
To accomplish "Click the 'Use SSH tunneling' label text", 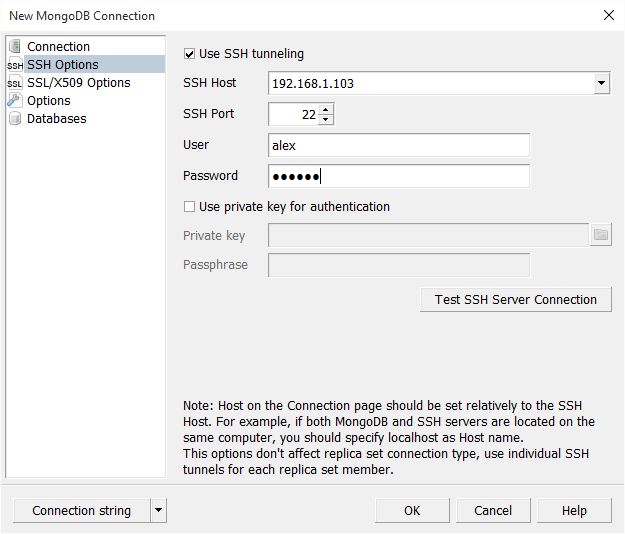I will [x=251, y=53].
